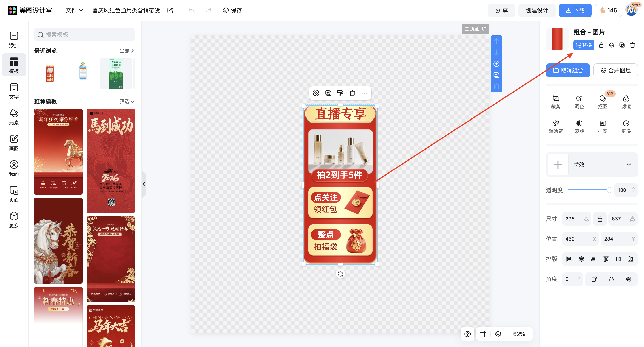Select the 抠图 cutout tool

pyautogui.click(x=603, y=101)
